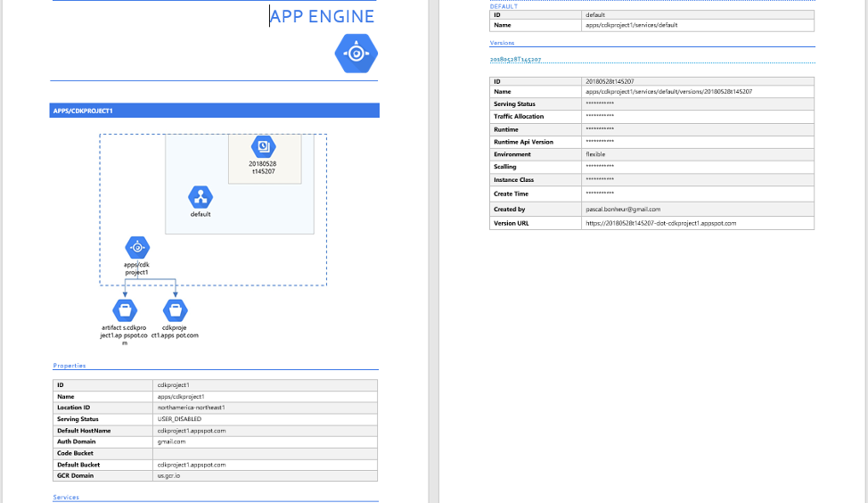Click the Default HostName cdkproject1.appspot.com value

pos(192,431)
